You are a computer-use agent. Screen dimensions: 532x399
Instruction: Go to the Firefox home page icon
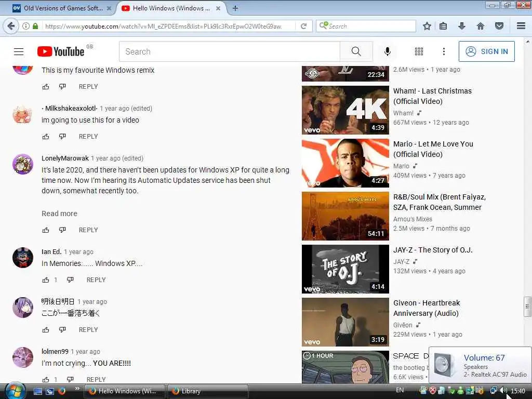point(481,26)
